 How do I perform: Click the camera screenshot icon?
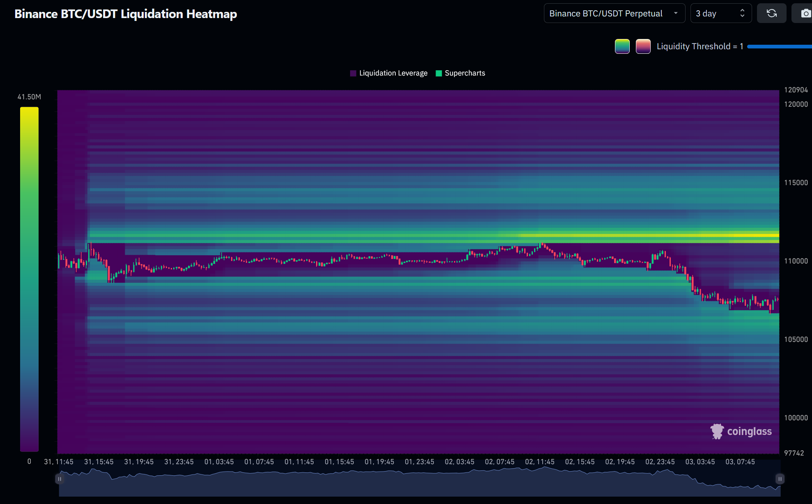(x=805, y=14)
